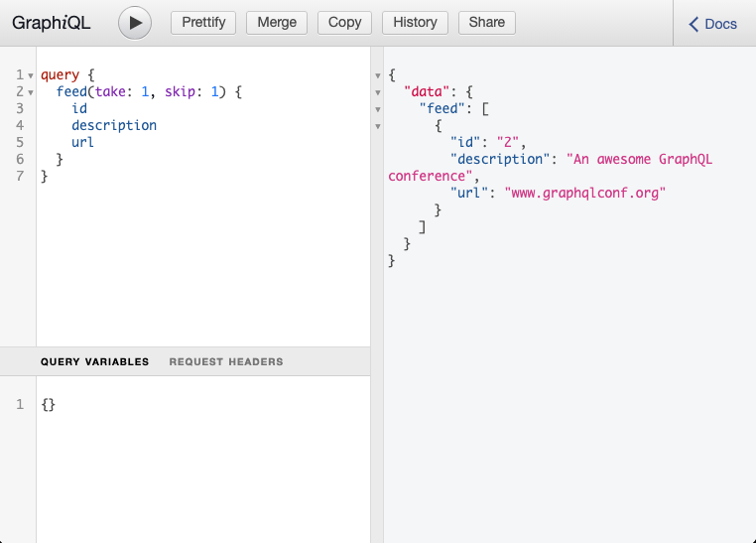Switch to Request Headers tab
756x543 pixels.
[x=226, y=361]
